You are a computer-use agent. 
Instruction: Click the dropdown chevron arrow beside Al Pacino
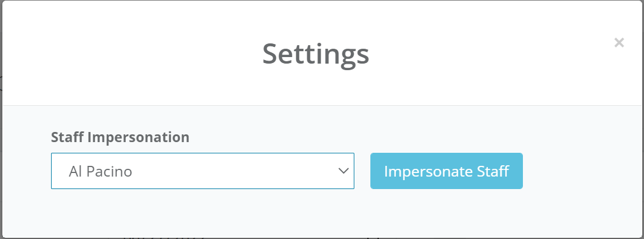point(343,171)
